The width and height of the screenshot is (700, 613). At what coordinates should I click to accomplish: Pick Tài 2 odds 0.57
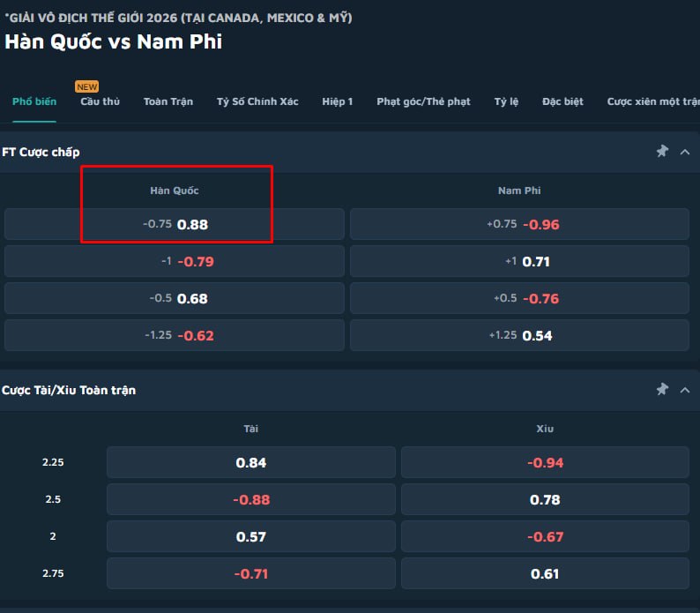click(x=251, y=536)
